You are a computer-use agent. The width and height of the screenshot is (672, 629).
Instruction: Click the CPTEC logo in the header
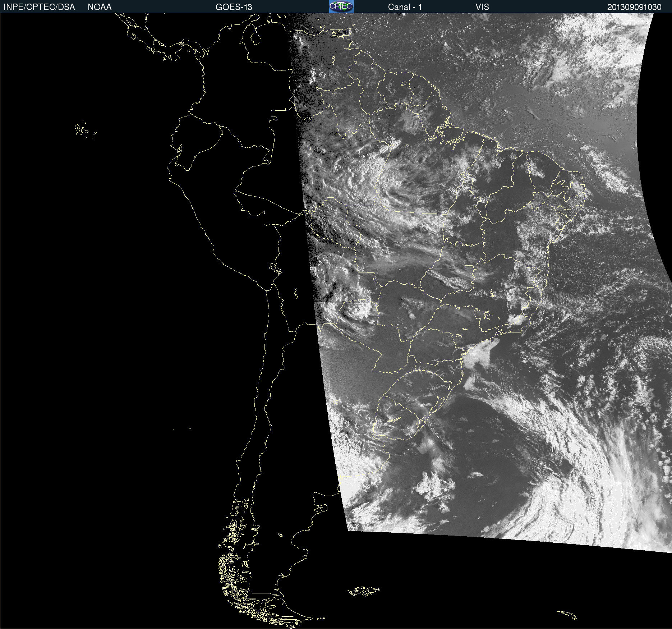click(341, 6)
